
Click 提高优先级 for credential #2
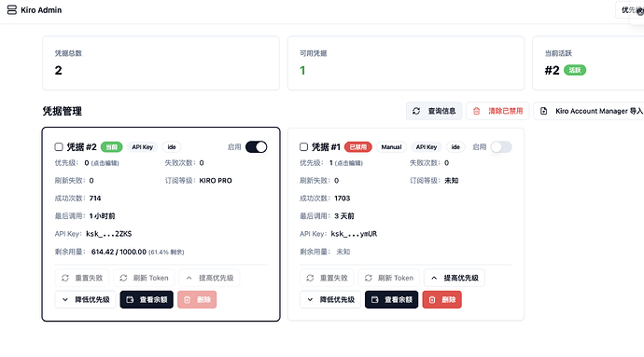pos(209,278)
